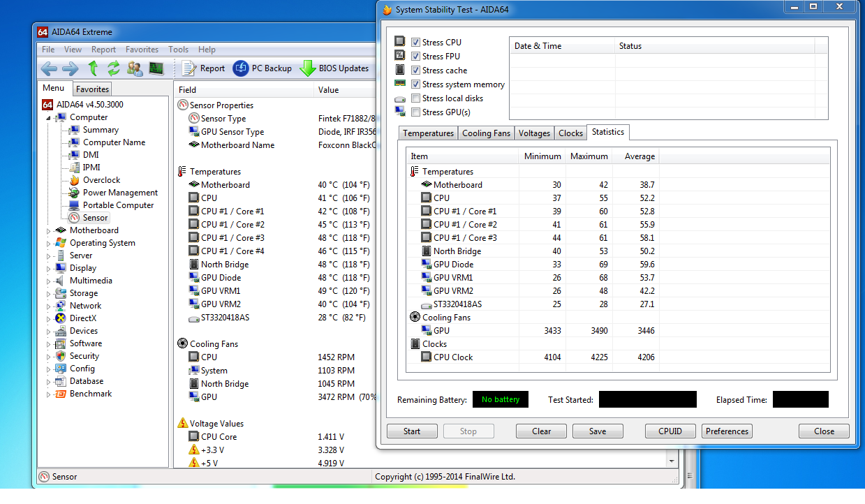The height and width of the screenshot is (504, 865).
Task: Expand the Storage tree node
Action: pyautogui.click(x=49, y=293)
